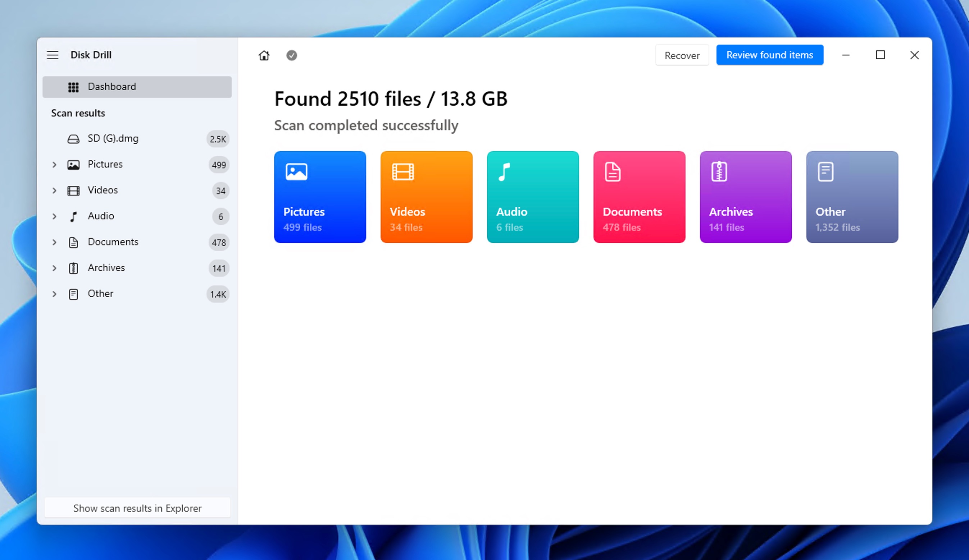Toggle the Audio results section

pos(55,216)
